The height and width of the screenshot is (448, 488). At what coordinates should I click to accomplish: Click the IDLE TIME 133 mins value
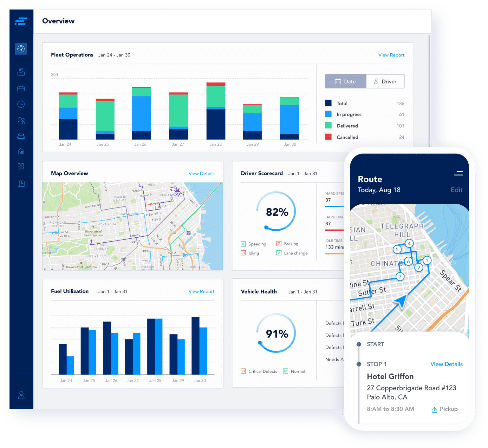(335, 247)
